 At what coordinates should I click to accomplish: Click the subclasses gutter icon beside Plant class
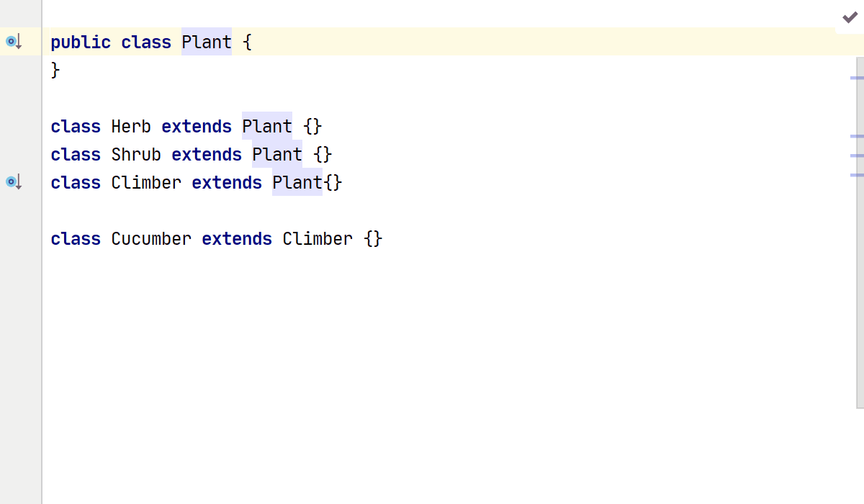point(13,42)
